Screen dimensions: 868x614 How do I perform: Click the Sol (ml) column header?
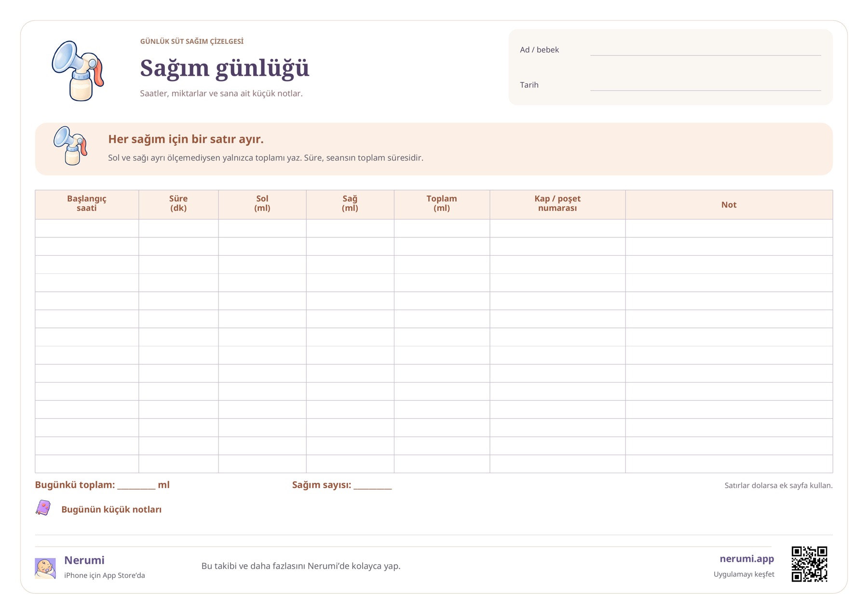(262, 204)
